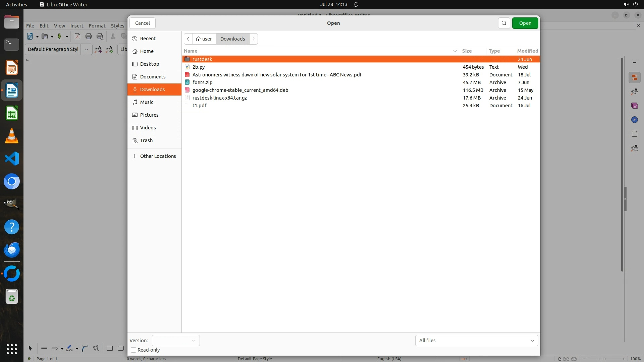Image resolution: width=644 pixels, height=362 pixels.
Task: Launch VLC from the dock
Action: [12, 136]
